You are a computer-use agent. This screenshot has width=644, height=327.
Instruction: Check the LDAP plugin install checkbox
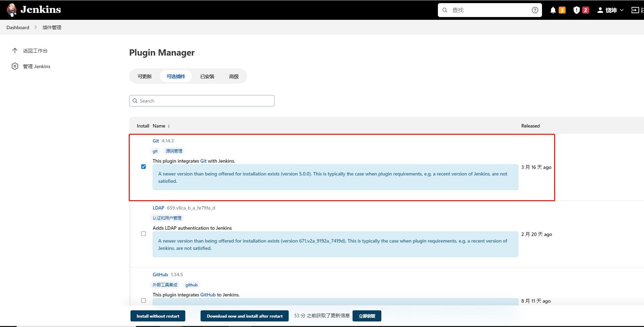[x=143, y=234]
